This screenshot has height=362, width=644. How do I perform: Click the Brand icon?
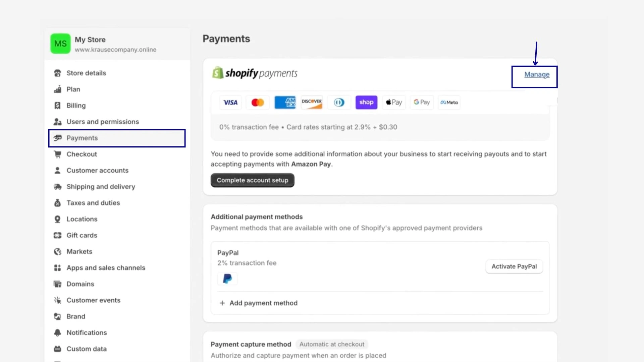click(x=57, y=316)
